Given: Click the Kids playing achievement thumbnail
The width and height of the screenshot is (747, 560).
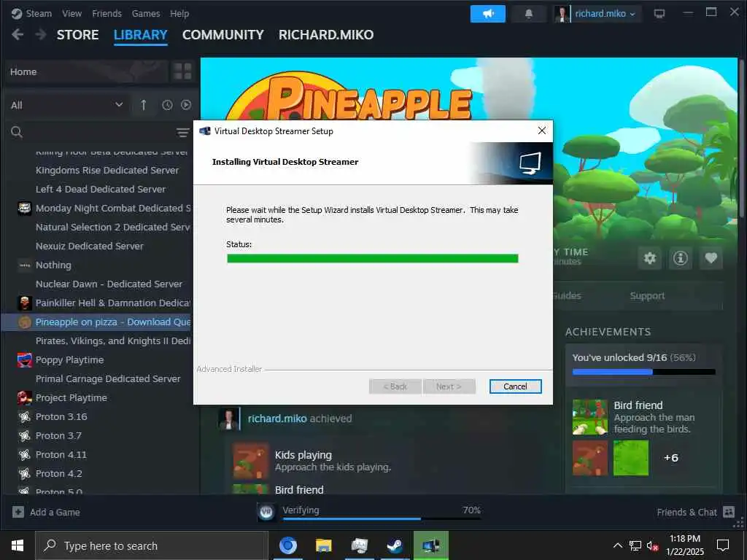Looking at the screenshot, I should pos(250,461).
